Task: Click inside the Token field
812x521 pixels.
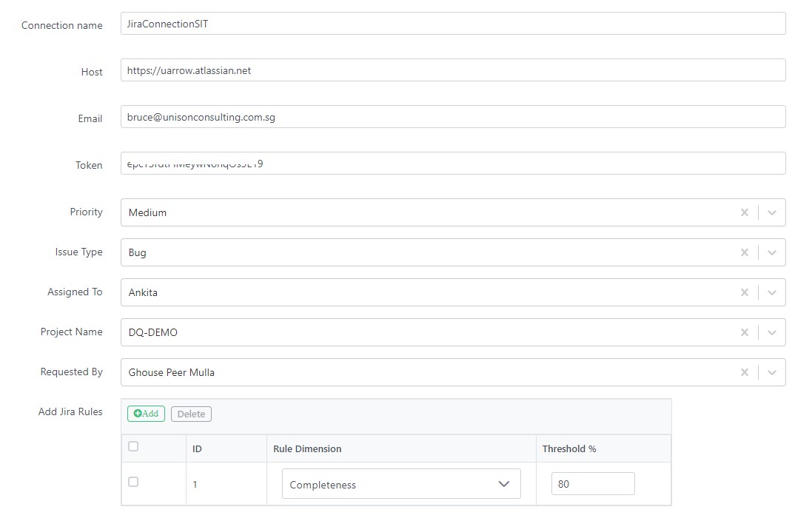Action: 453,163
